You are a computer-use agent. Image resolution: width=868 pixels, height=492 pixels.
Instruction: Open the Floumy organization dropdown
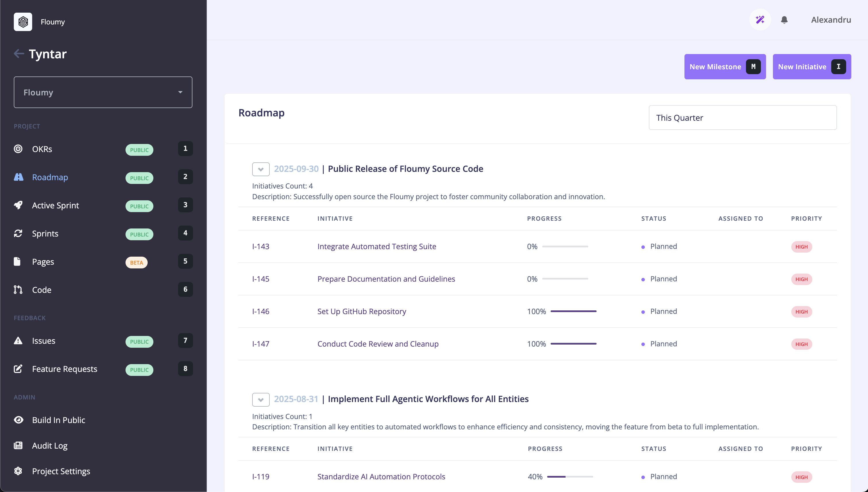point(103,92)
